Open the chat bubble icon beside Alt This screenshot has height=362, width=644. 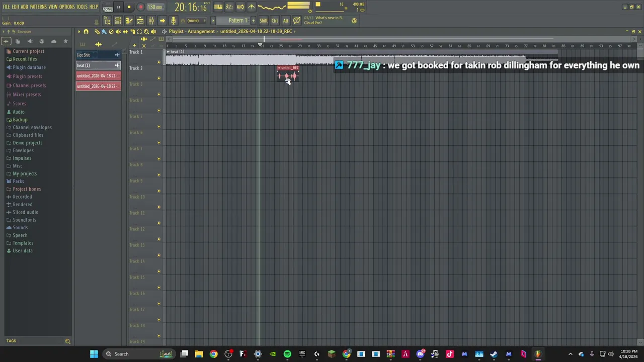[297, 21]
